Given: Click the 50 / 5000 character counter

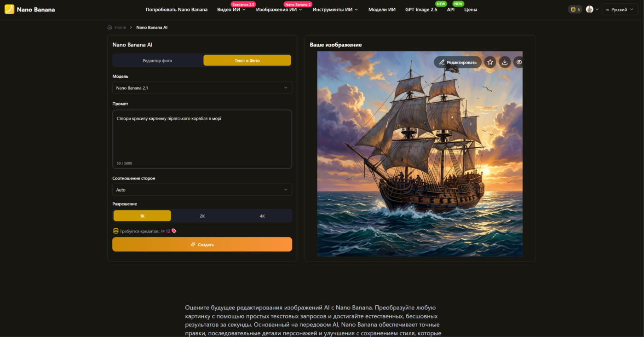Looking at the screenshot, I should tap(124, 163).
